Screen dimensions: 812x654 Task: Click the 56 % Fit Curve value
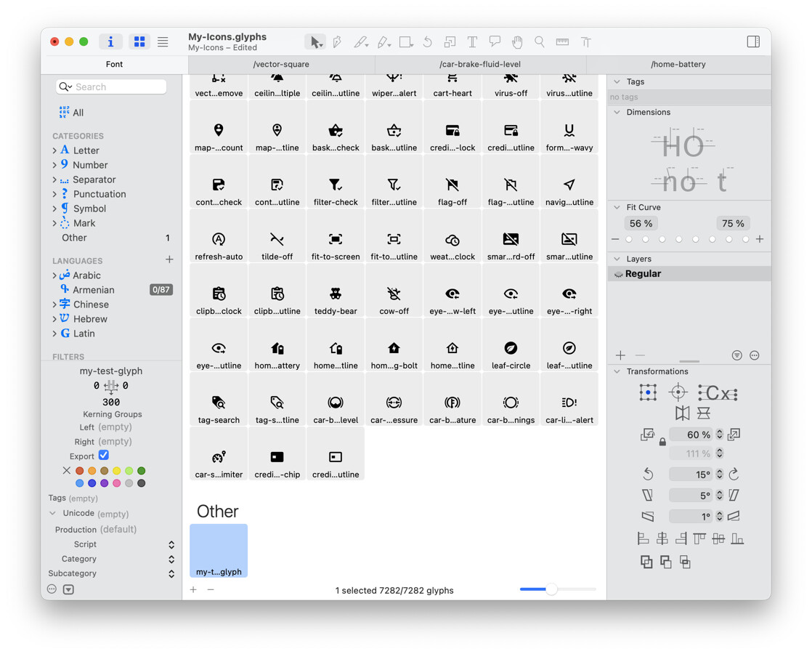(641, 223)
